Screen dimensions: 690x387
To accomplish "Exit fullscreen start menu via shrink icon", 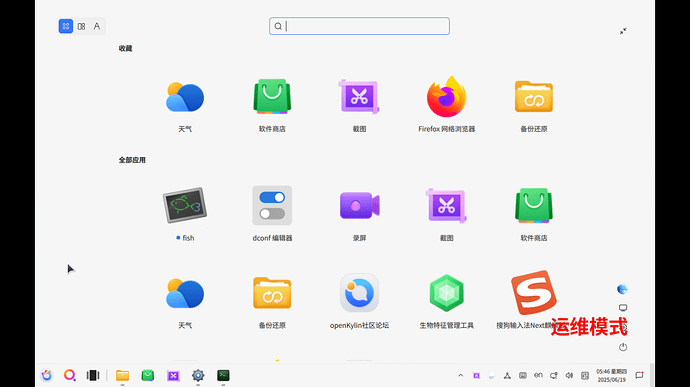I will (623, 31).
